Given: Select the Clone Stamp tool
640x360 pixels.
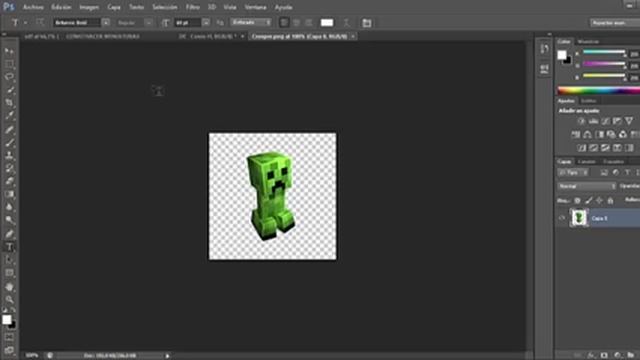Looking at the screenshot, I should tap(9, 156).
